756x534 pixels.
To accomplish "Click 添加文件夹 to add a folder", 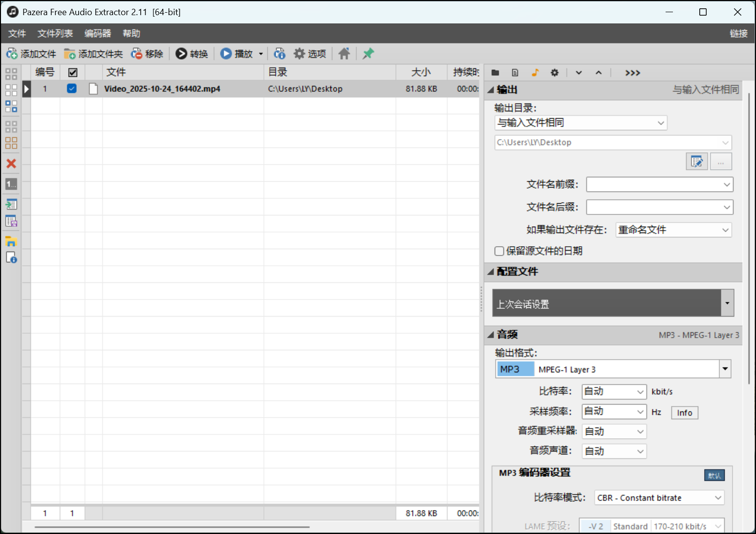I will (93, 54).
